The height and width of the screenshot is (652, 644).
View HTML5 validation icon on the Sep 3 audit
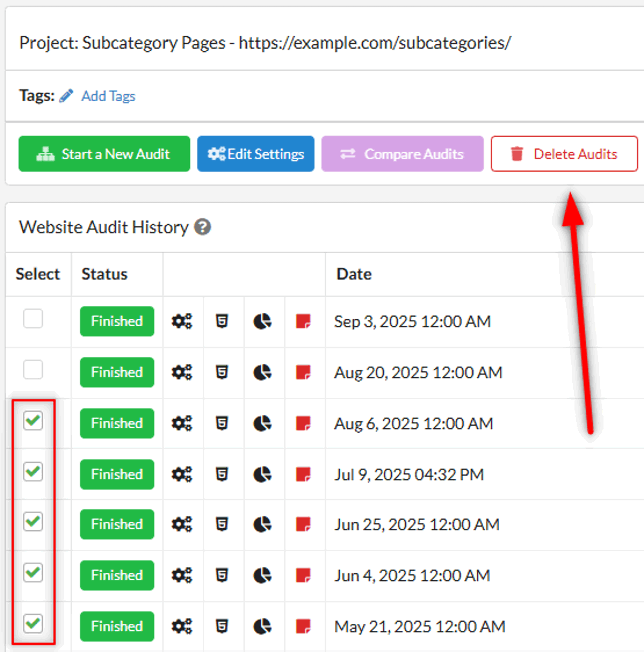click(222, 321)
